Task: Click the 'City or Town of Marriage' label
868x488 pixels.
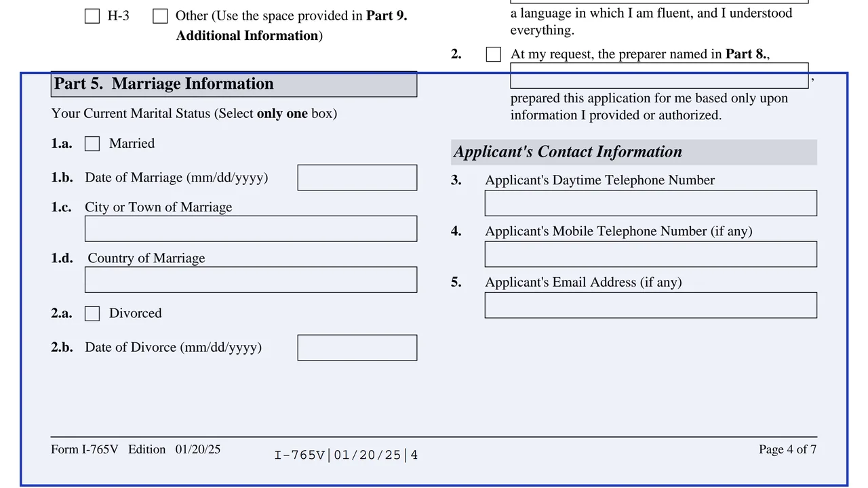Action: 158,207
